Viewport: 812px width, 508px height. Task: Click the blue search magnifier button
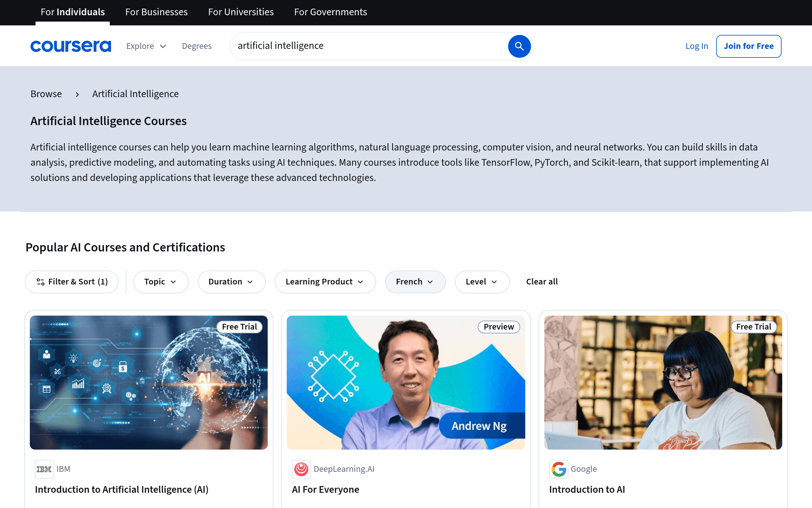pyautogui.click(x=519, y=46)
